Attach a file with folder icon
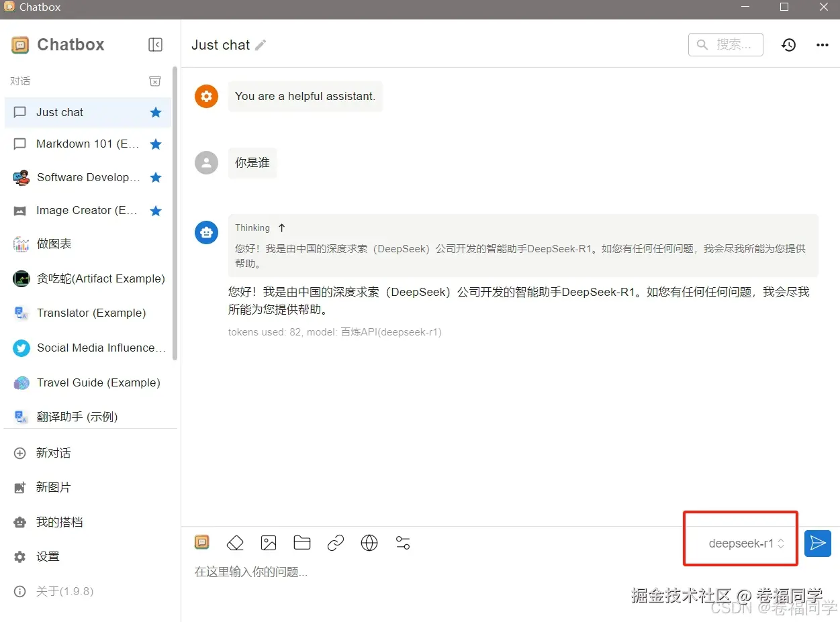840x622 pixels. point(302,543)
